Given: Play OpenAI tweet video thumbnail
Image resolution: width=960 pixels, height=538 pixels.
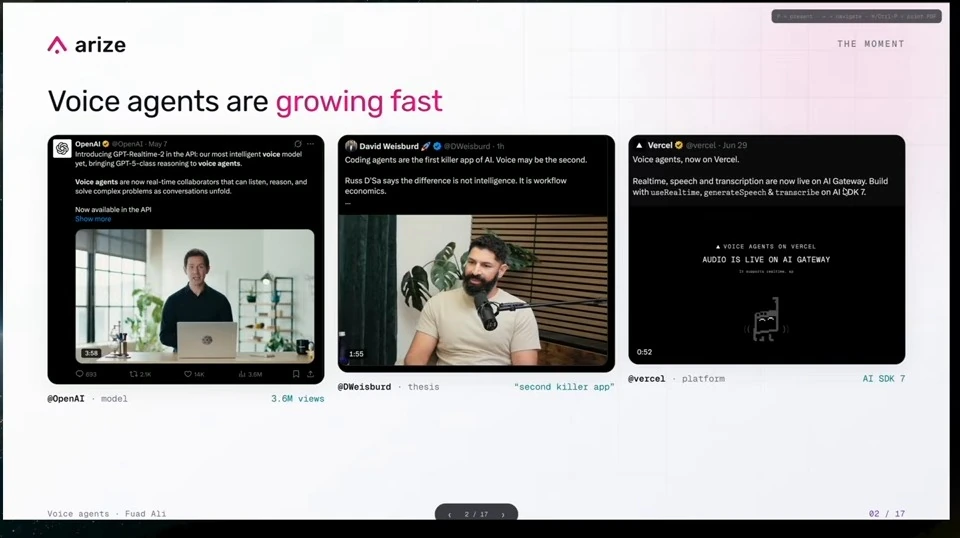Looking at the screenshot, I should click(195, 296).
